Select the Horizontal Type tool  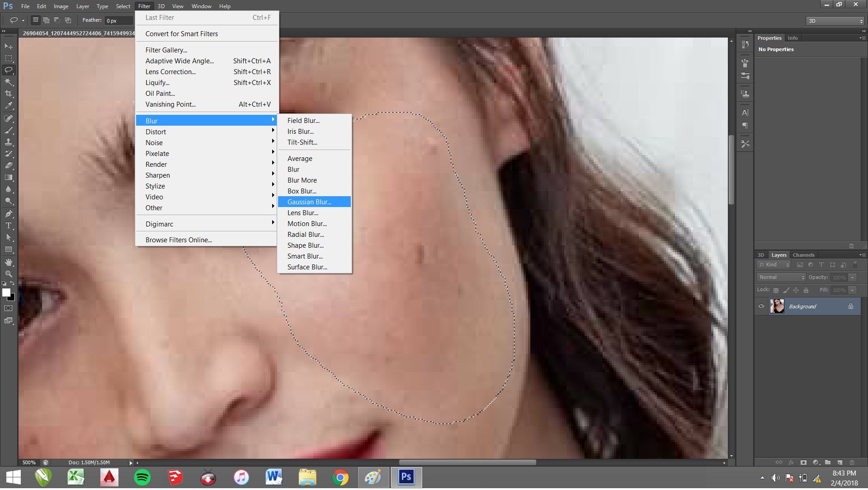coord(9,226)
